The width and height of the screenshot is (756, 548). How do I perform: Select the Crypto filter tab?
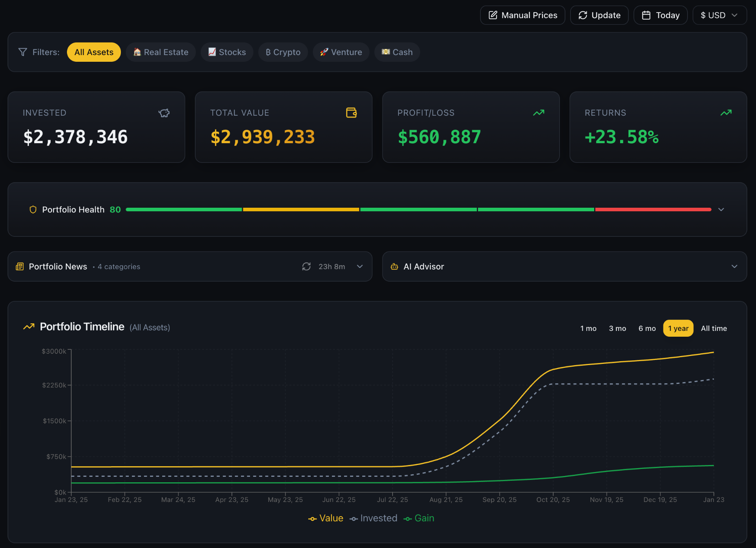[283, 52]
